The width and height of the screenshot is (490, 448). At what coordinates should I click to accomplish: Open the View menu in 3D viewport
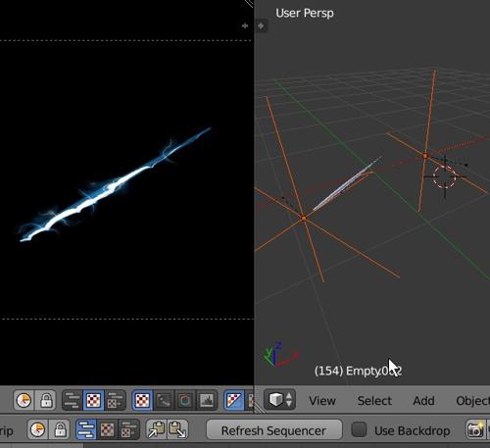point(322,401)
